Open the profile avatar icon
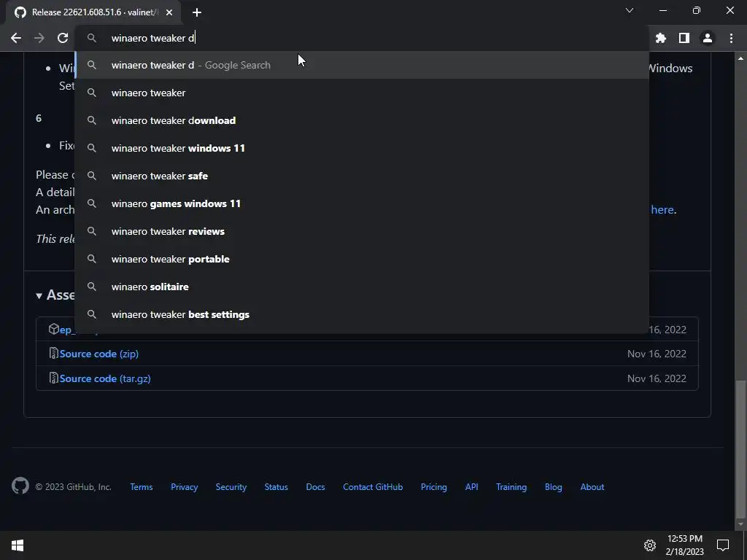The image size is (747, 560). pyautogui.click(x=708, y=38)
